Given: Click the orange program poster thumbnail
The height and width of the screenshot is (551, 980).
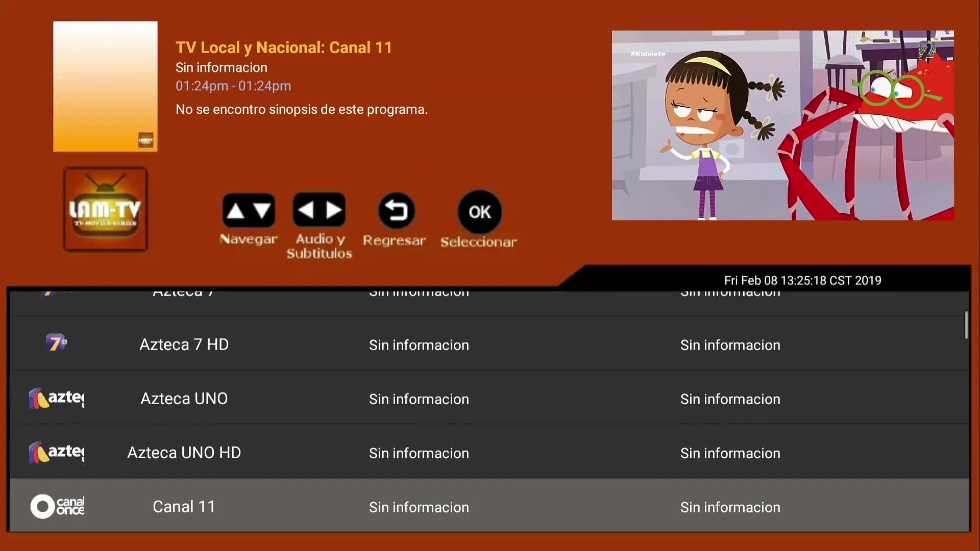Looking at the screenshot, I should (105, 86).
